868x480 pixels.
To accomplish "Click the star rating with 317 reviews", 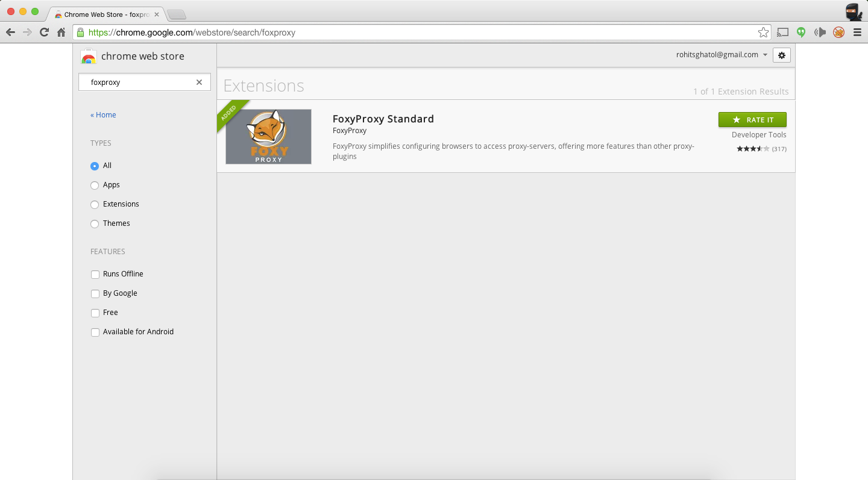I will pyautogui.click(x=761, y=149).
